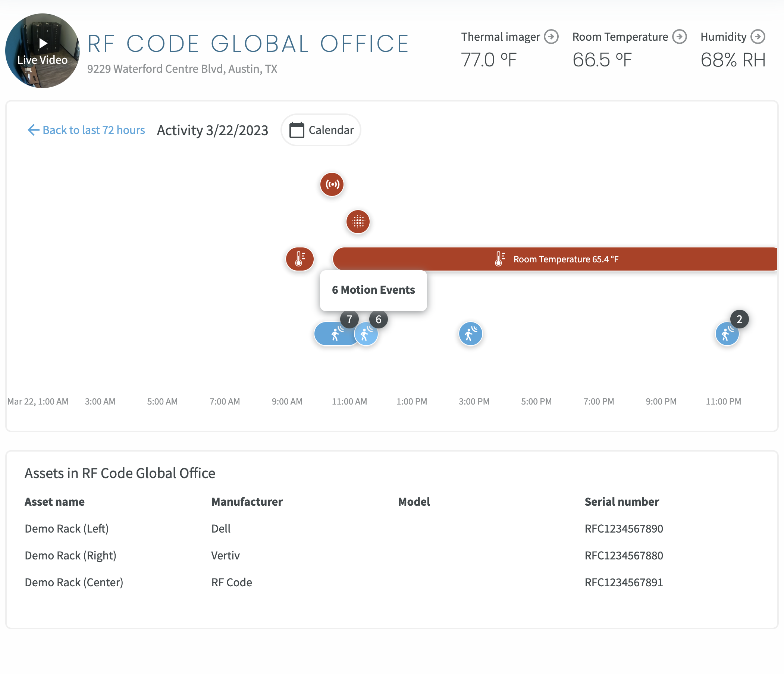Open the Calendar date picker
The image size is (784, 674).
321,130
